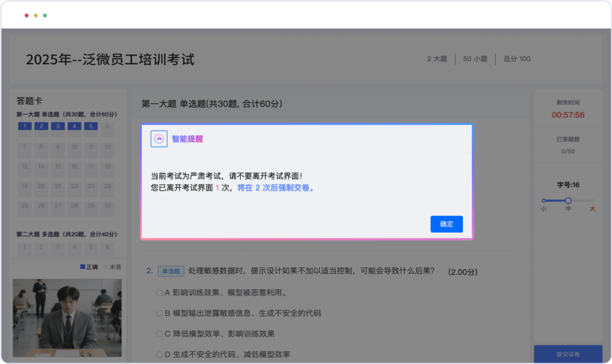
Task: Jump to question 13 on the answer card
Action: point(24,167)
